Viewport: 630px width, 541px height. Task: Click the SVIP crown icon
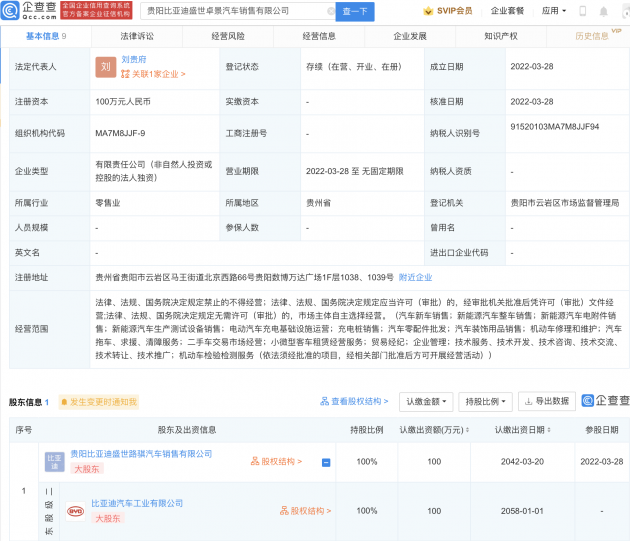[428, 11]
